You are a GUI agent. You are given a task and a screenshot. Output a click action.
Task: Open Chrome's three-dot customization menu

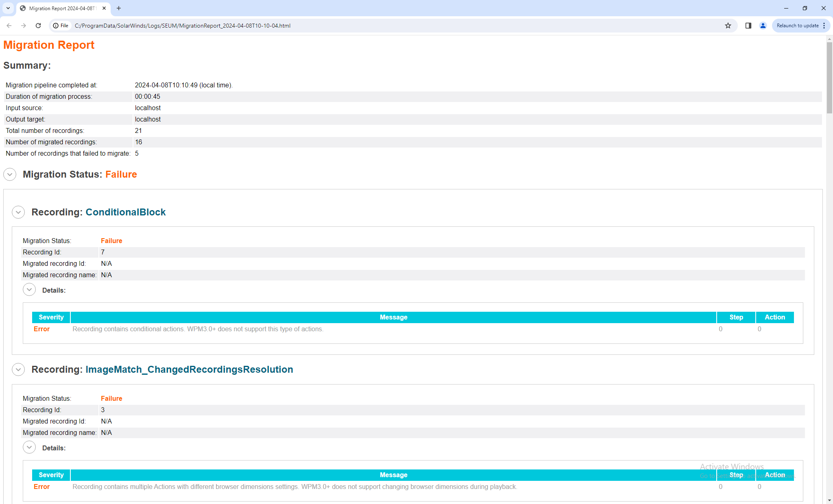tap(825, 25)
